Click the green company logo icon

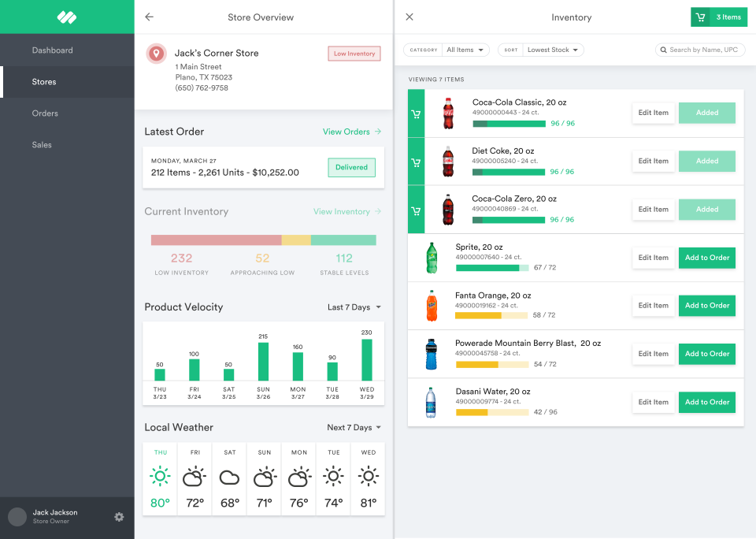[67, 17]
